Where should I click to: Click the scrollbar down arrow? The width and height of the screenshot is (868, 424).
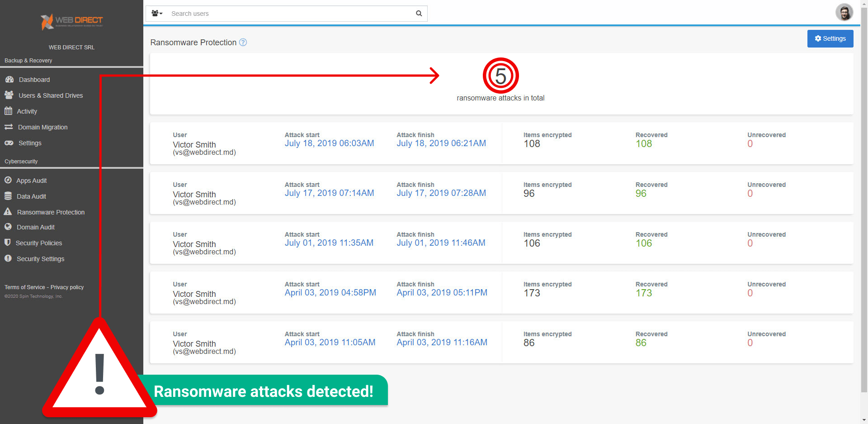tap(864, 420)
